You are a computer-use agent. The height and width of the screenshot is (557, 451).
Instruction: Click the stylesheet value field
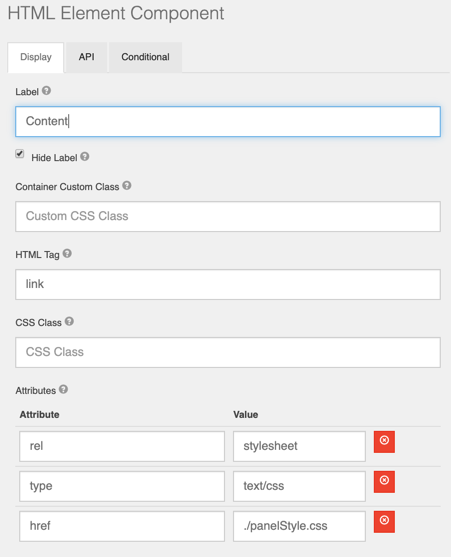(x=299, y=446)
